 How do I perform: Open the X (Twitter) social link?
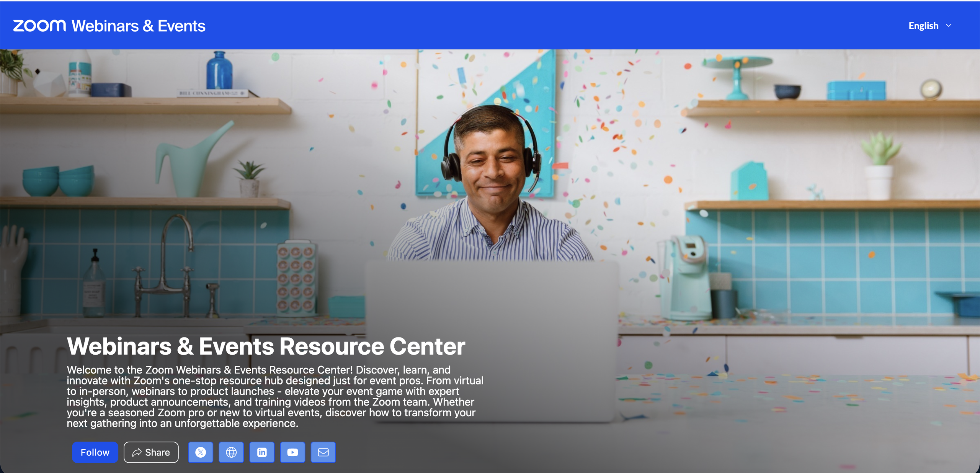[x=201, y=452]
